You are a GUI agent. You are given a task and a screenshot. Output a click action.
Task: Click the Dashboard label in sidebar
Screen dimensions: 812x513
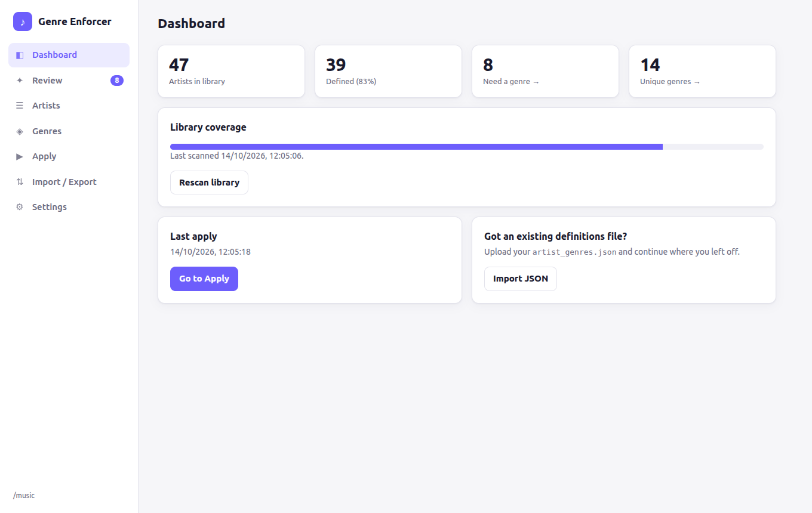pyautogui.click(x=54, y=55)
